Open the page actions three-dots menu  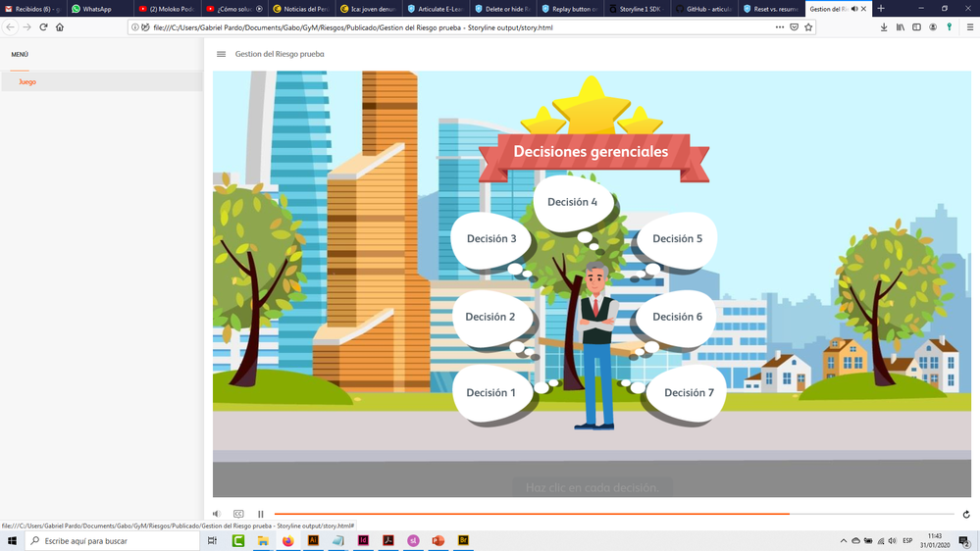780,27
